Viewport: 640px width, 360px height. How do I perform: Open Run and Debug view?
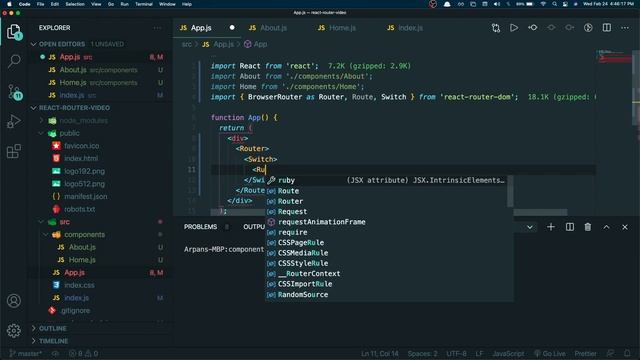(13, 121)
